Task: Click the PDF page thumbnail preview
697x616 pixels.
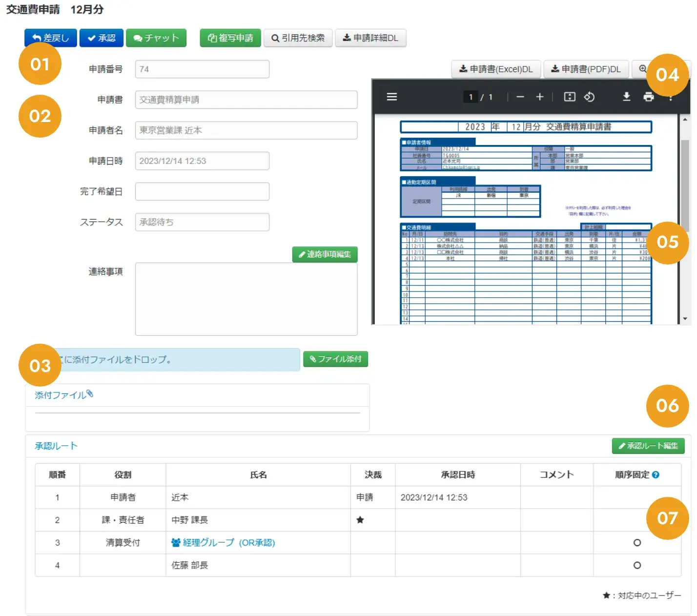Action: [x=526, y=220]
